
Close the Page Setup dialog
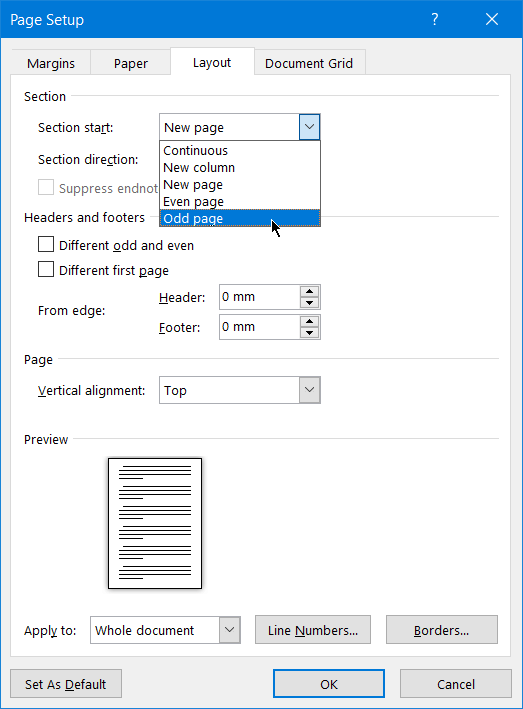click(492, 19)
